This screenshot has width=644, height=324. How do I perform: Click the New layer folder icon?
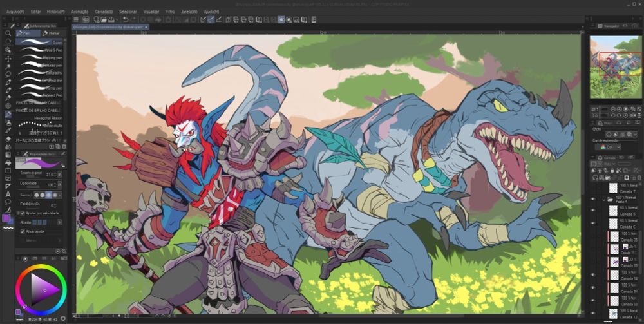pos(607,178)
